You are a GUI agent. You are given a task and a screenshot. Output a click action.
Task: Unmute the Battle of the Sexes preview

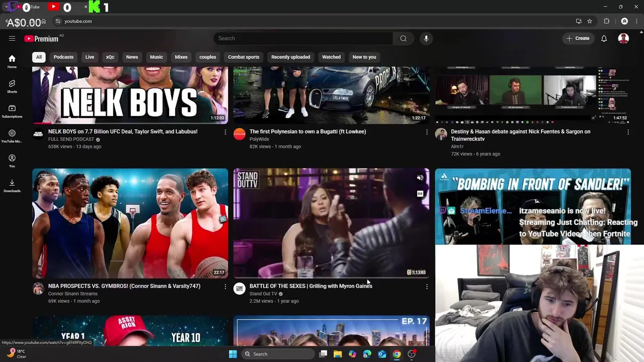coord(420,177)
